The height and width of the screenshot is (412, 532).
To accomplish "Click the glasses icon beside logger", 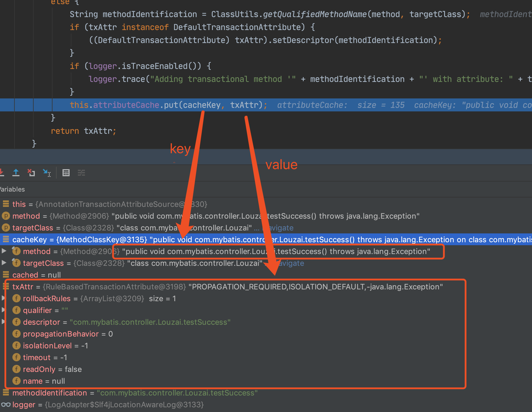I will coord(6,404).
